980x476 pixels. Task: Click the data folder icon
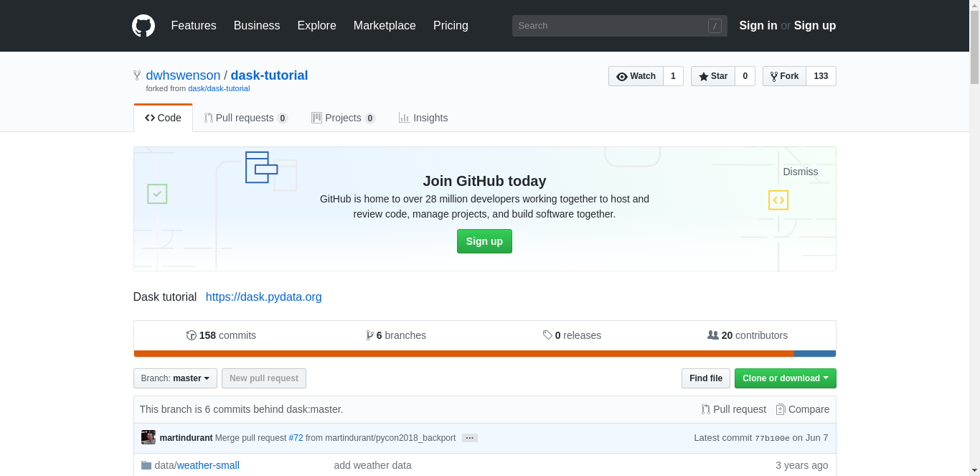[146, 465]
